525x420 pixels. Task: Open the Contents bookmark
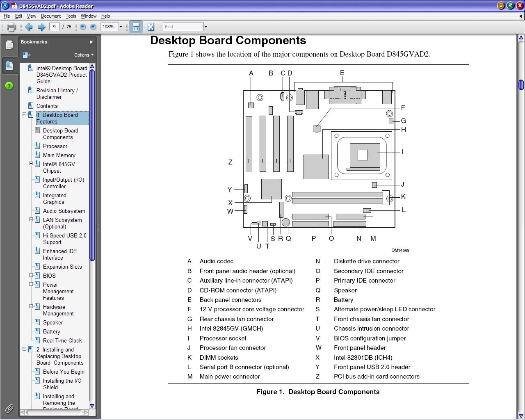(x=47, y=106)
